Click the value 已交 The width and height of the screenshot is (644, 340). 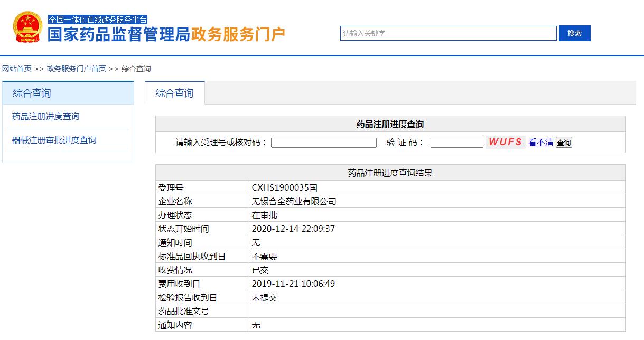[x=260, y=270]
